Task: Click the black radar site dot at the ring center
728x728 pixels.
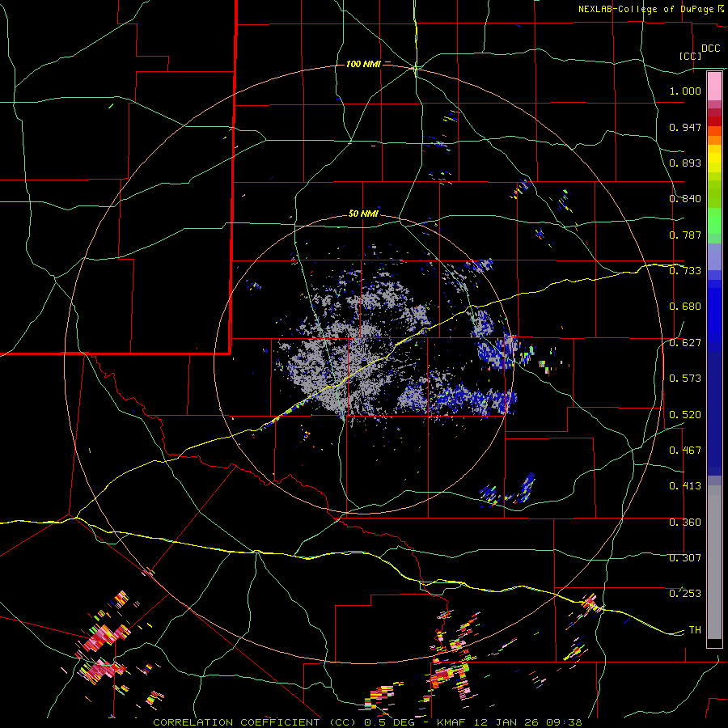Action: pyautogui.click(x=364, y=362)
